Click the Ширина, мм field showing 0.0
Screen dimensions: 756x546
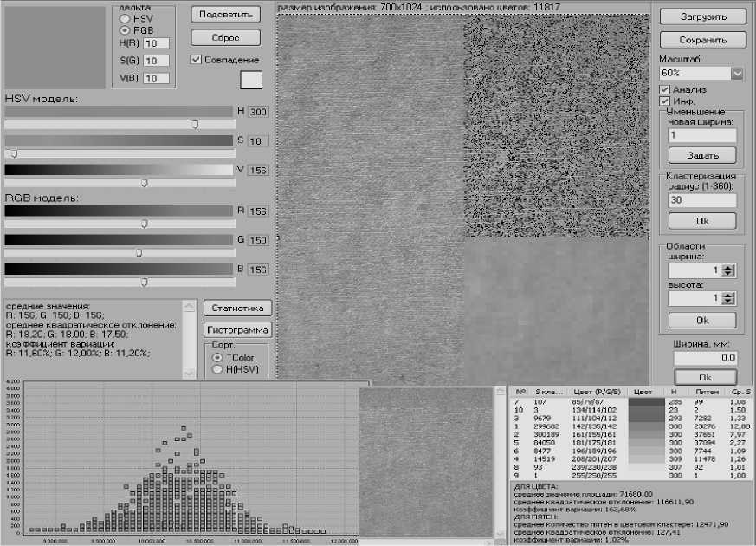[x=706, y=358]
